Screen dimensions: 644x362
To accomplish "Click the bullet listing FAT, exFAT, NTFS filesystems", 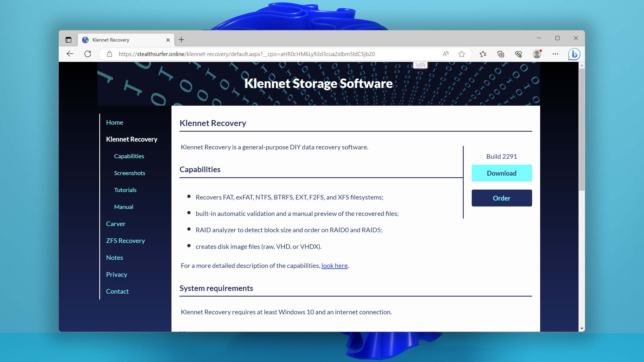I will coord(290,197).
